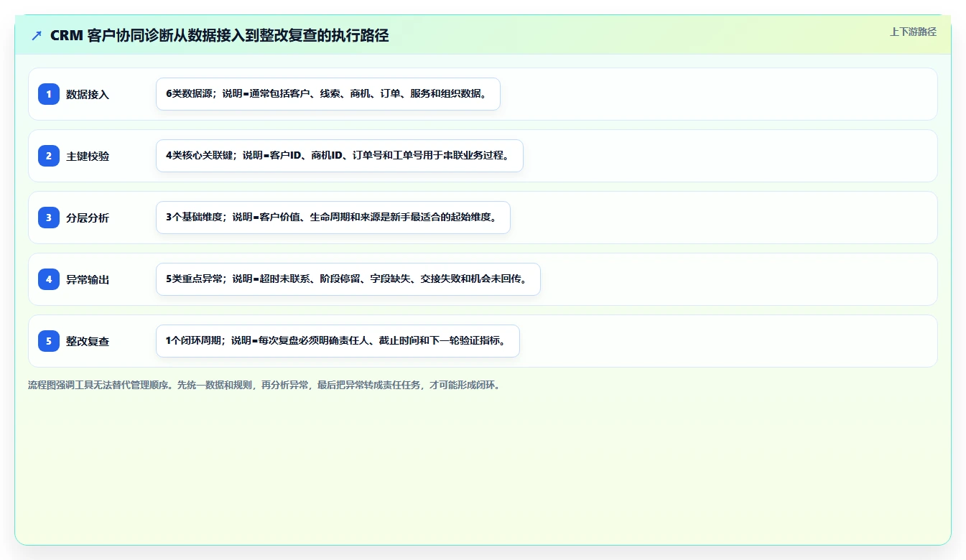Select the 整改复查 step label
The height and width of the screenshot is (560, 966).
[x=88, y=341]
